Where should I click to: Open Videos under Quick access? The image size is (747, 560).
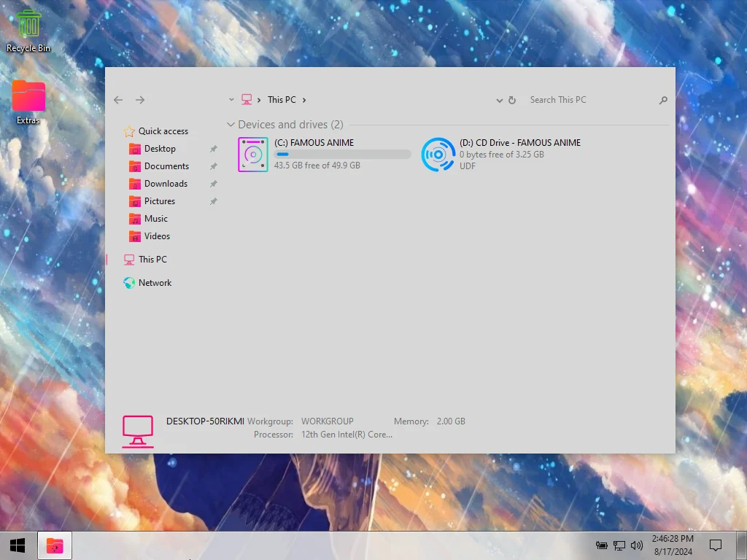[158, 236]
